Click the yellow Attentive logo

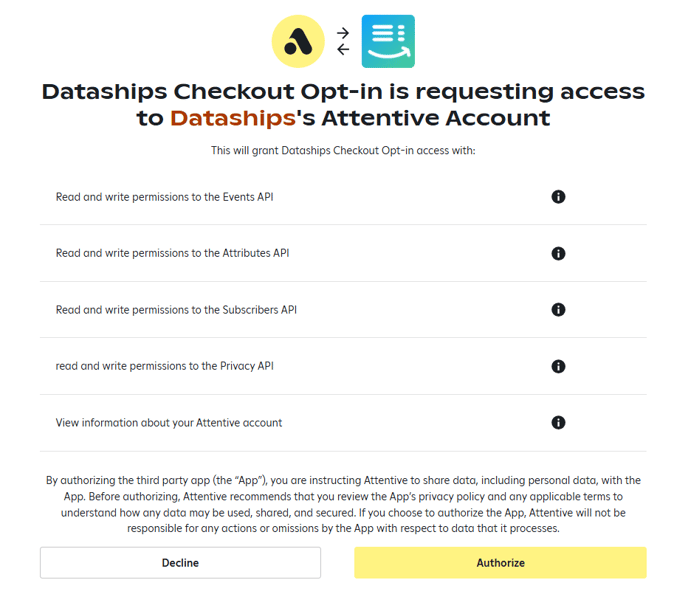pos(298,41)
